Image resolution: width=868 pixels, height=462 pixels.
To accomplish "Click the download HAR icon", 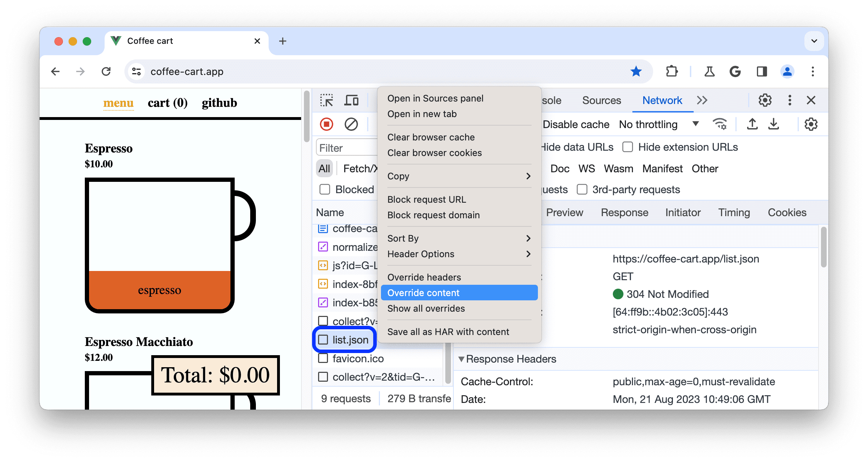I will [774, 124].
